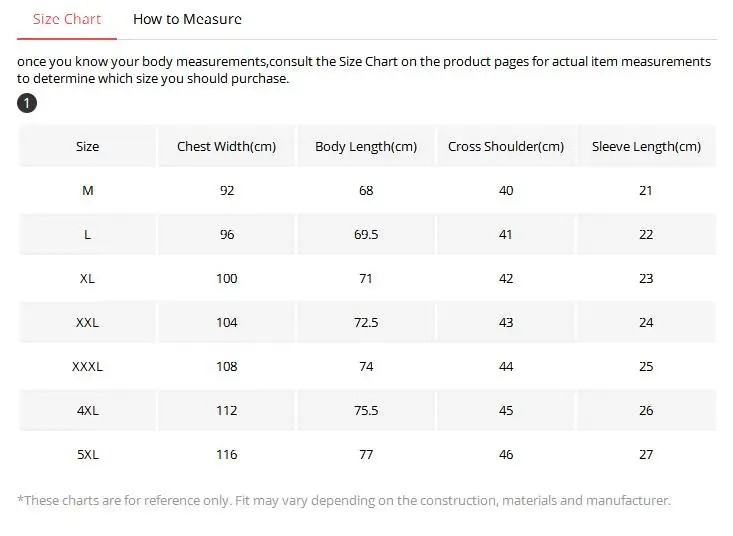
Task: Open the How to Measure tab
Action: coord(187,19)
